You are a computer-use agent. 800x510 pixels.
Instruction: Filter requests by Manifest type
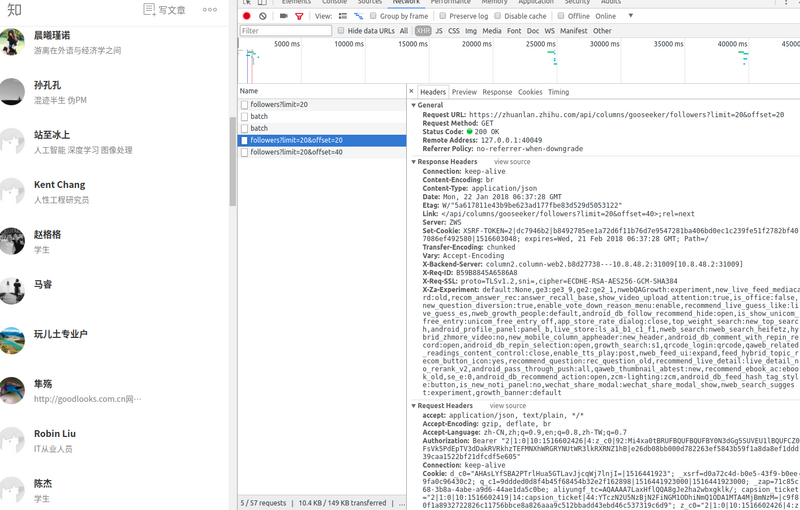pos(573,31)
